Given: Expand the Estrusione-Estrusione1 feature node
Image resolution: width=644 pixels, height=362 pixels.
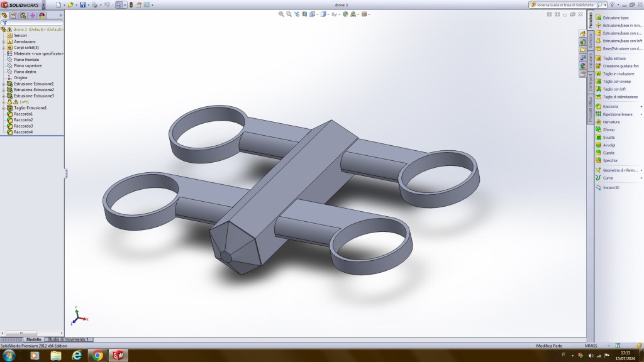Looking at the screenshot, I should 3,84.
